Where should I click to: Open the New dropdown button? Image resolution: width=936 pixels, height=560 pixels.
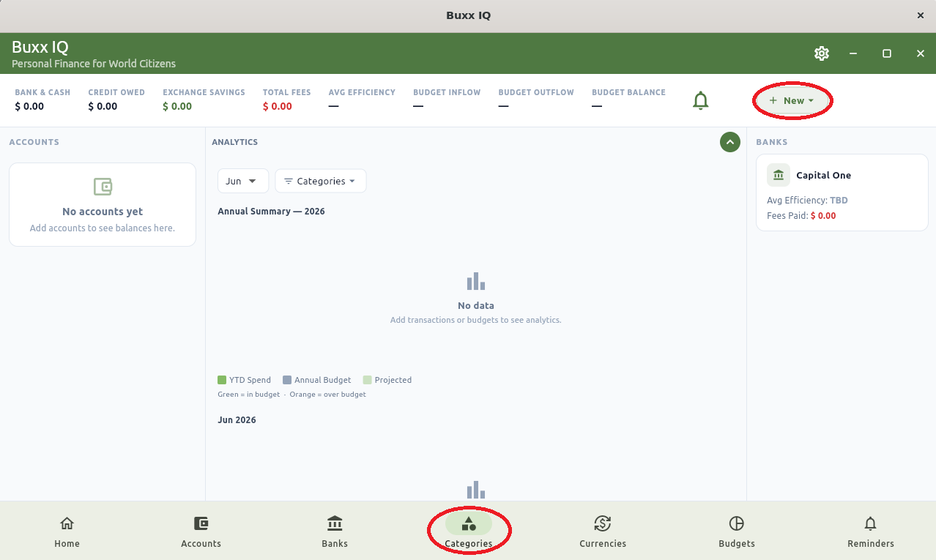pos(792,101)
